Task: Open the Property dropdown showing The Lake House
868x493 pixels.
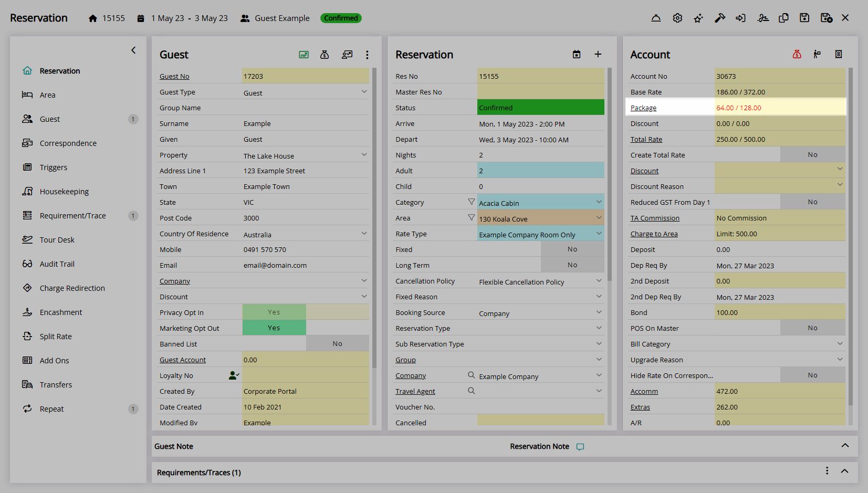Action: (x=306, y=155)
